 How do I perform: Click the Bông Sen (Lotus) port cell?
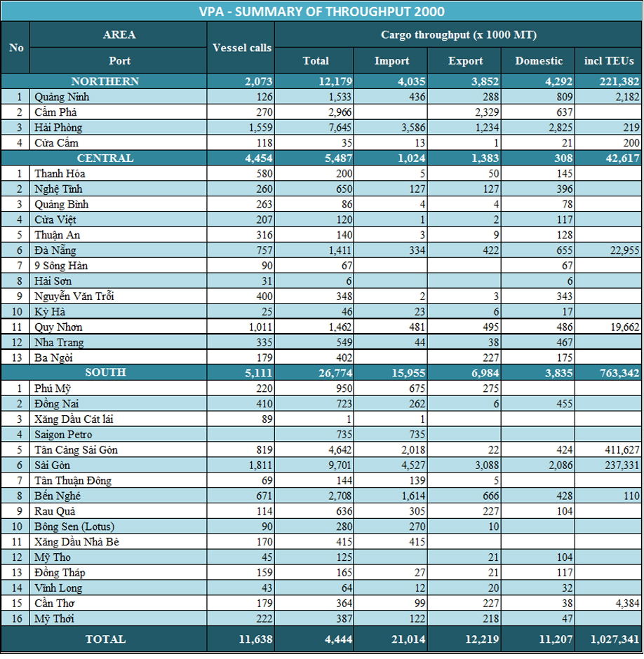click(74, 526)
